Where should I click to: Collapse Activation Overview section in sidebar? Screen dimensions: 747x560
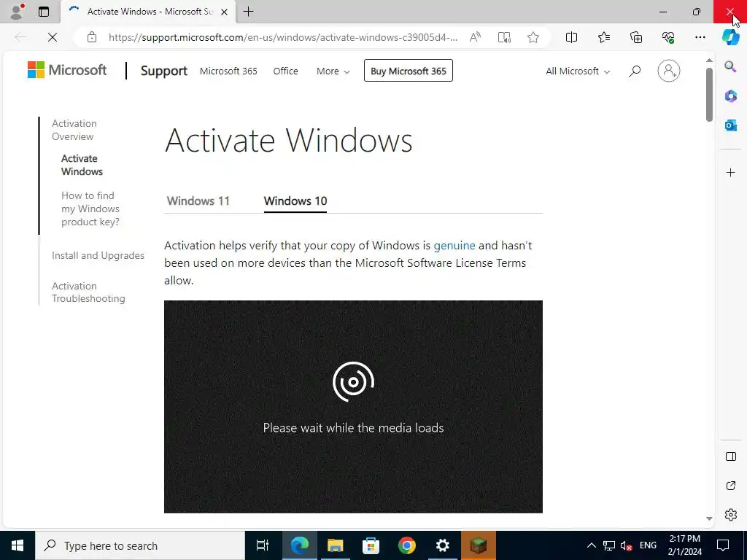click(x=74, y=130)
